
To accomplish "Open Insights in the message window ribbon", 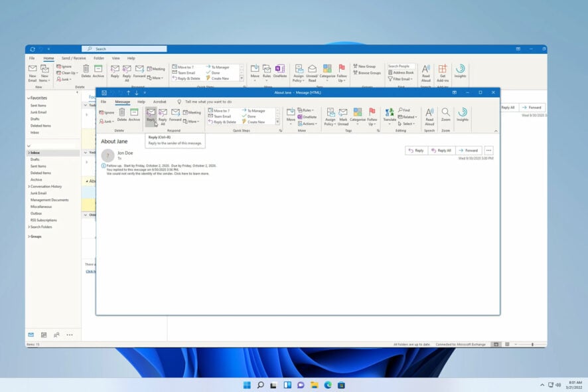I will pos(463,115).
